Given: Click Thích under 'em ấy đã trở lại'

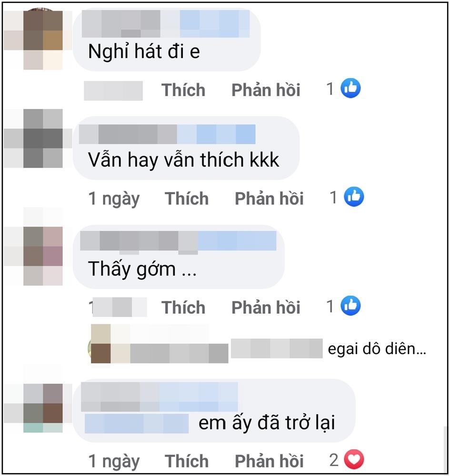Looking at the screenshot, I should tap(187, 461).
